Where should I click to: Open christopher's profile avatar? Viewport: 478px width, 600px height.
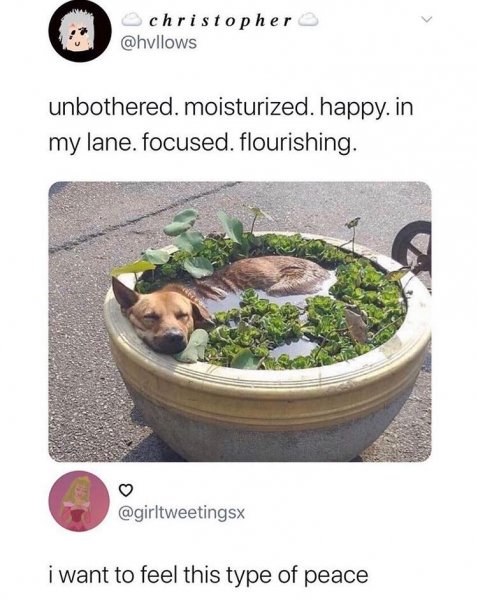click(x=80, y=34)
